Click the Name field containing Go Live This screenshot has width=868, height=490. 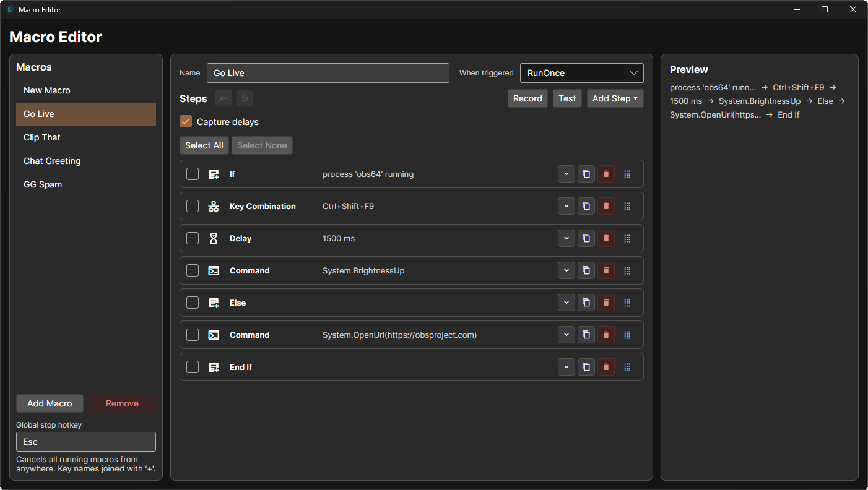click(328, 73)
